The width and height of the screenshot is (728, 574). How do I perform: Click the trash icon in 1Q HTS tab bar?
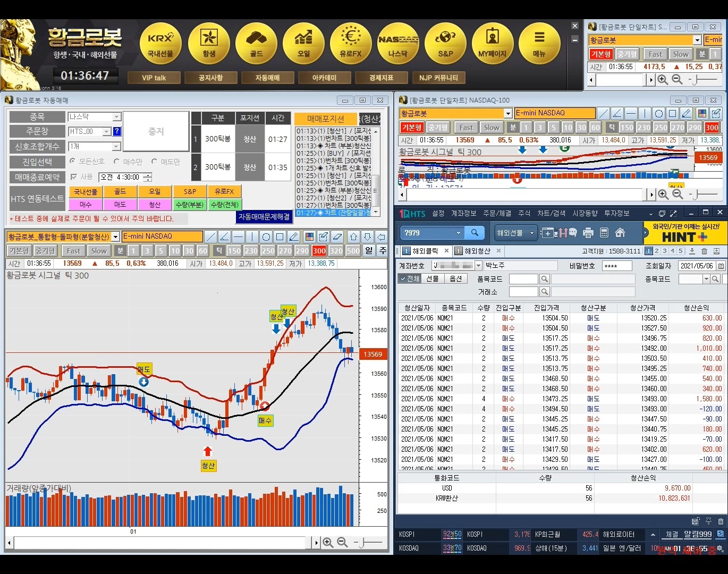click(704, 251)
